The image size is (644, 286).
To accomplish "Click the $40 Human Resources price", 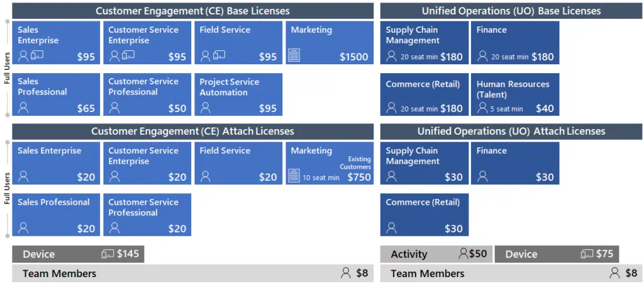I will point(545,108).
